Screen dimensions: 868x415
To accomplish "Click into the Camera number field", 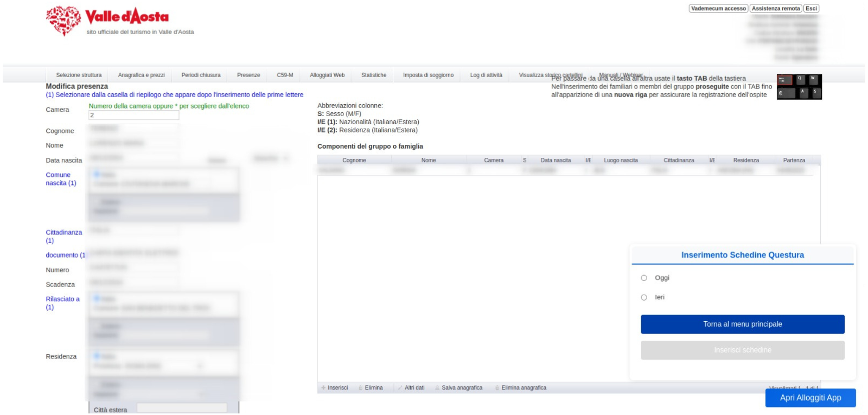I will click(x=133, y=115).
